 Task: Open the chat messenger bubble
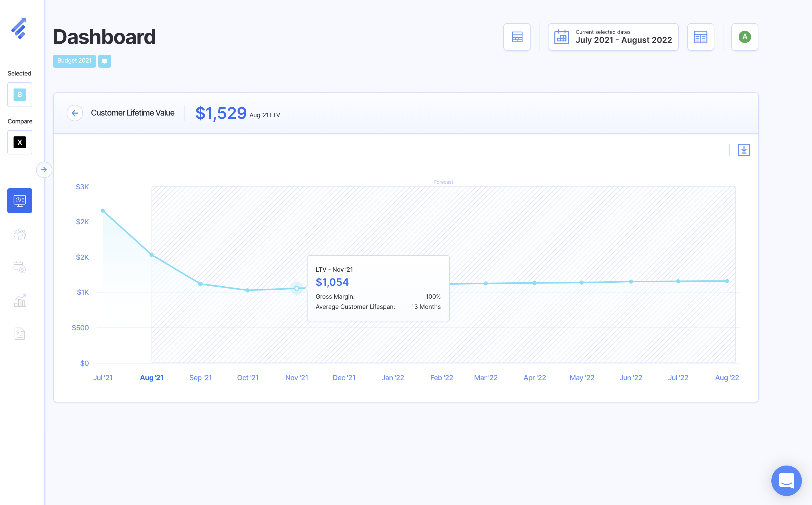coord(786,480)
